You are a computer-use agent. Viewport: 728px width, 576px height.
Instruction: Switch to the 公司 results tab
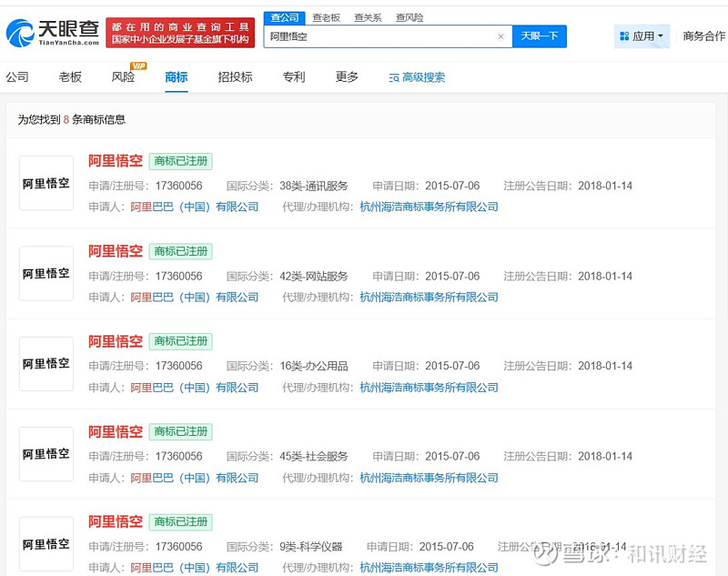coord(17,76)
